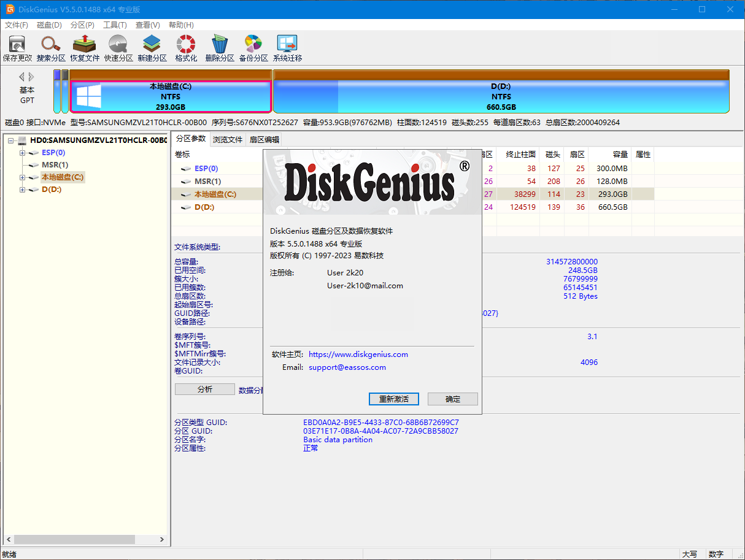Open the 工具(T) menu

(115, 25)
